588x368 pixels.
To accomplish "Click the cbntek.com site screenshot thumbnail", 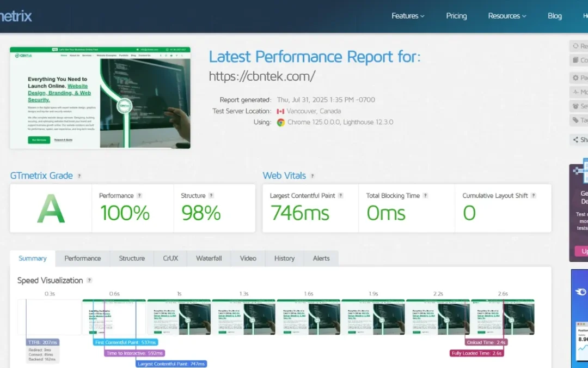I will click(x=100, y=98).
